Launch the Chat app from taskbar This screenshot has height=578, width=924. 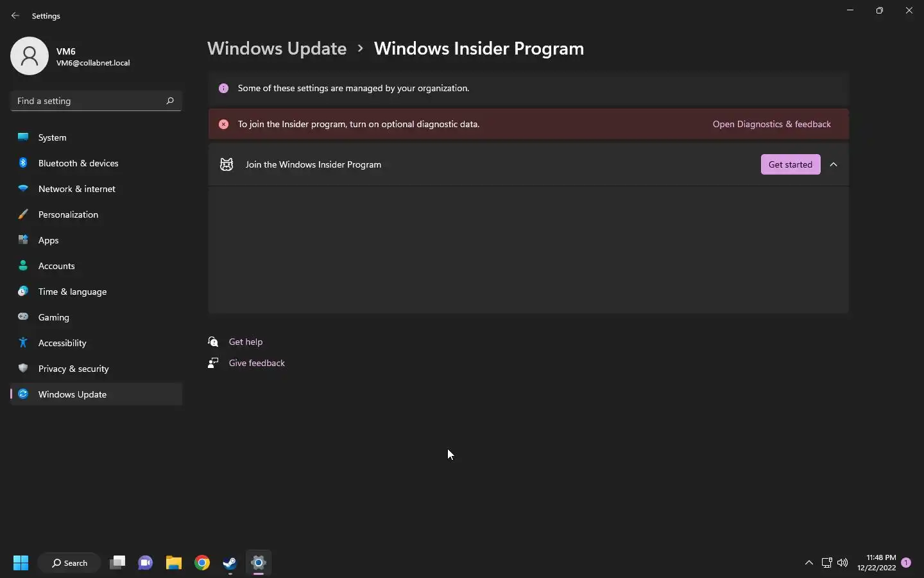[146, 563]
